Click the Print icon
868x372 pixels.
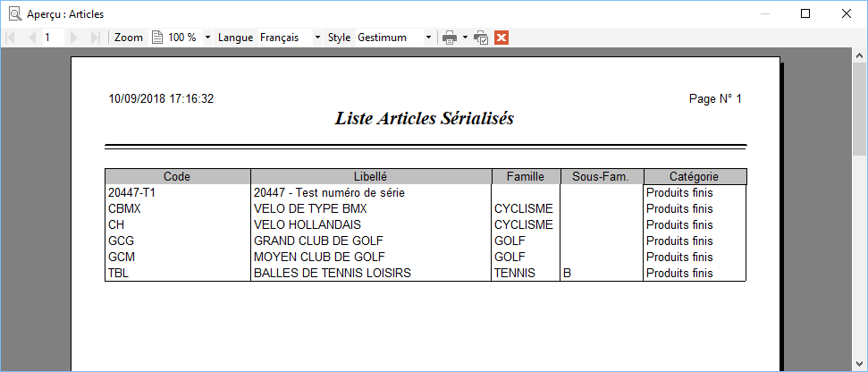pos(450,38)
